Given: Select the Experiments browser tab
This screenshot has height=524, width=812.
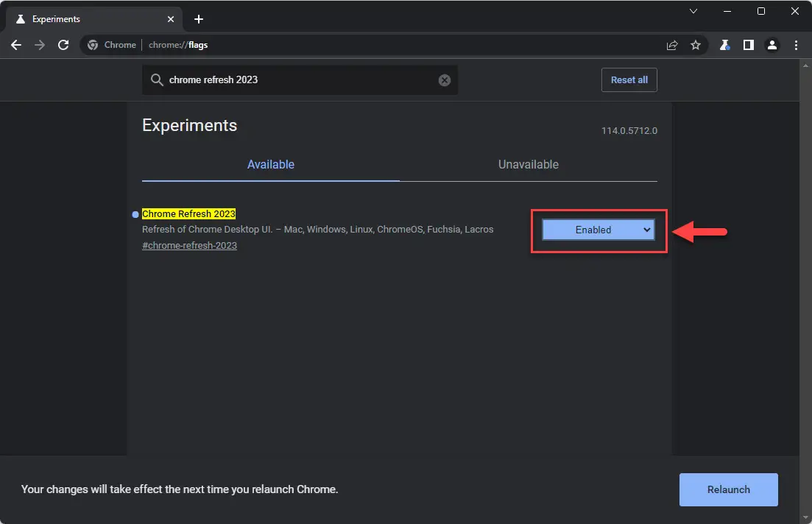Looking at the screenshot, I should (94, 19).
